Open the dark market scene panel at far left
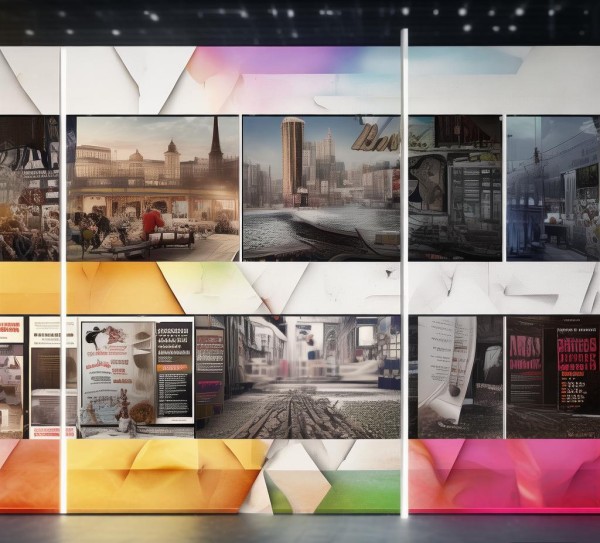Screen dimensions: 600x543 29,189
